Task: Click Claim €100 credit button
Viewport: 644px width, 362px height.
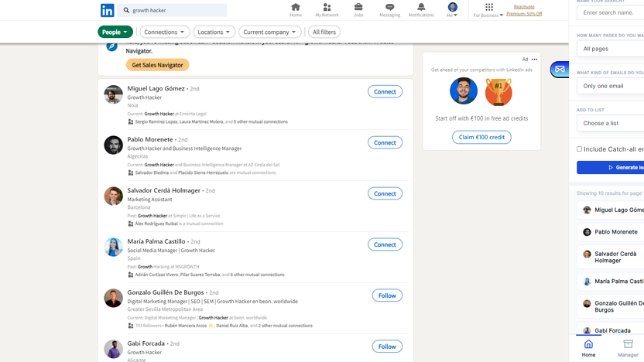Action: point(481,137)
